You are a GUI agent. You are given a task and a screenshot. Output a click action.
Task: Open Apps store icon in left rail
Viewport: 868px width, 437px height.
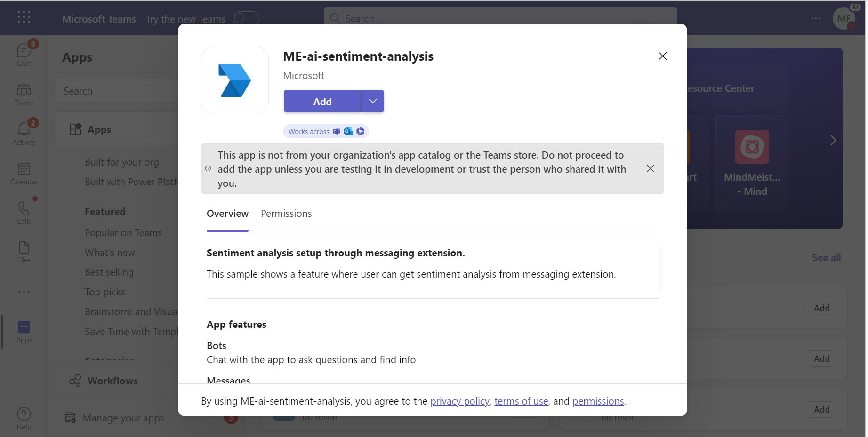[x=24, y=332]
